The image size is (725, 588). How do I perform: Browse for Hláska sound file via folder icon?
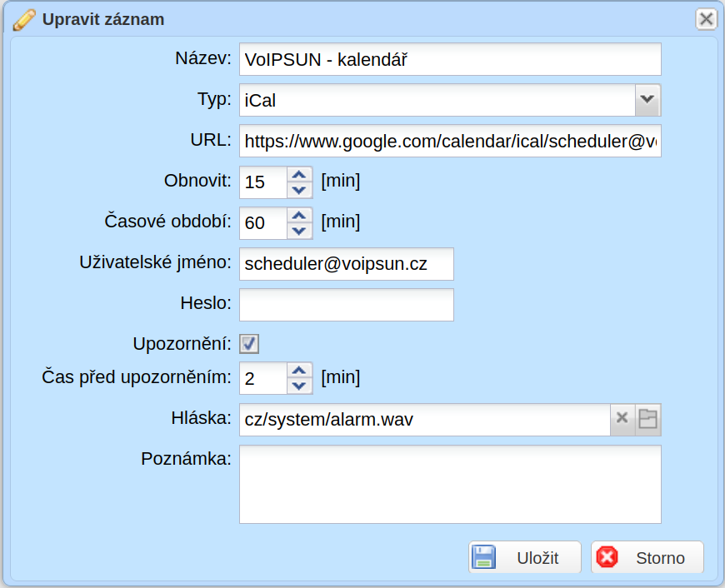[647, 419]
